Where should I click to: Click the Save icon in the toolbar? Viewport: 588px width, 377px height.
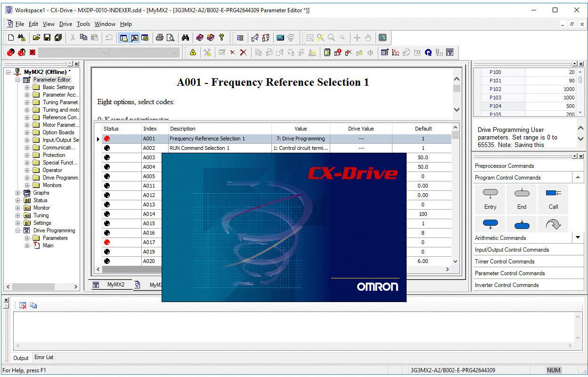point(46,38)
